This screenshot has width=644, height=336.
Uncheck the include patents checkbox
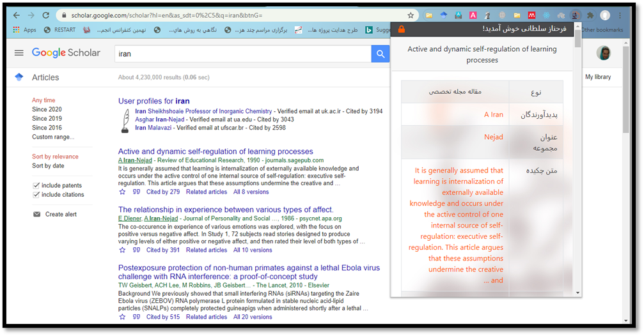[x=36, y=185]
